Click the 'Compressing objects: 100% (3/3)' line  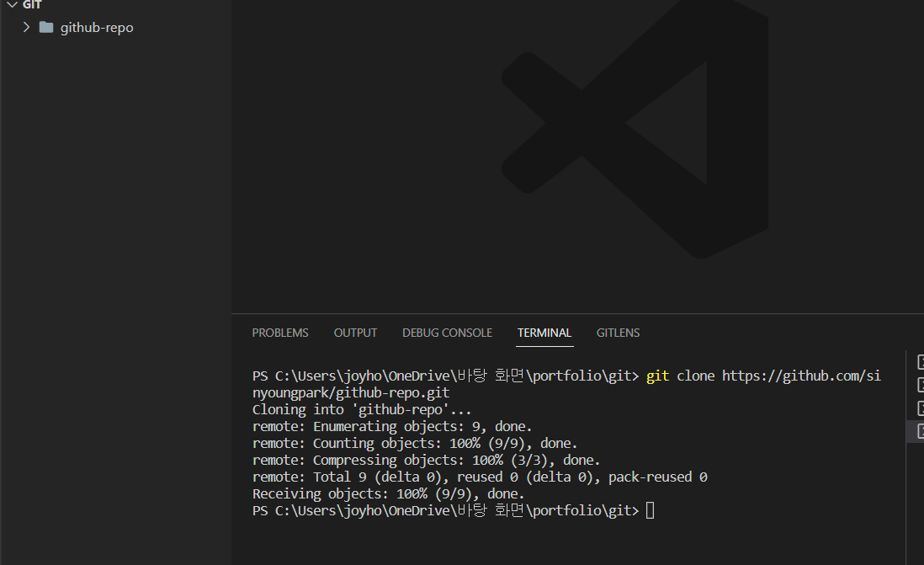(426, 460)
